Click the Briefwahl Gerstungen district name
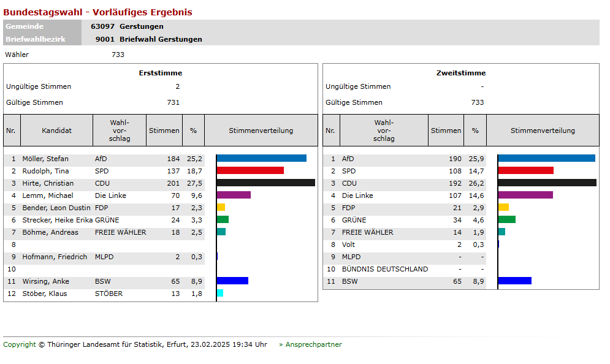The height and width of the screenshot is (364, 610). pyautogui.click(x=161, y=39)
